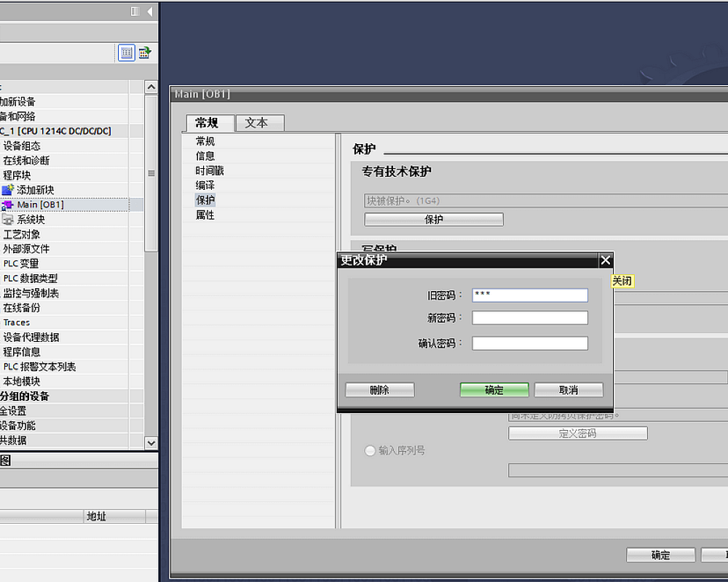Switch to the 文本 tab
Screen dimensions: 728x582
256,123
